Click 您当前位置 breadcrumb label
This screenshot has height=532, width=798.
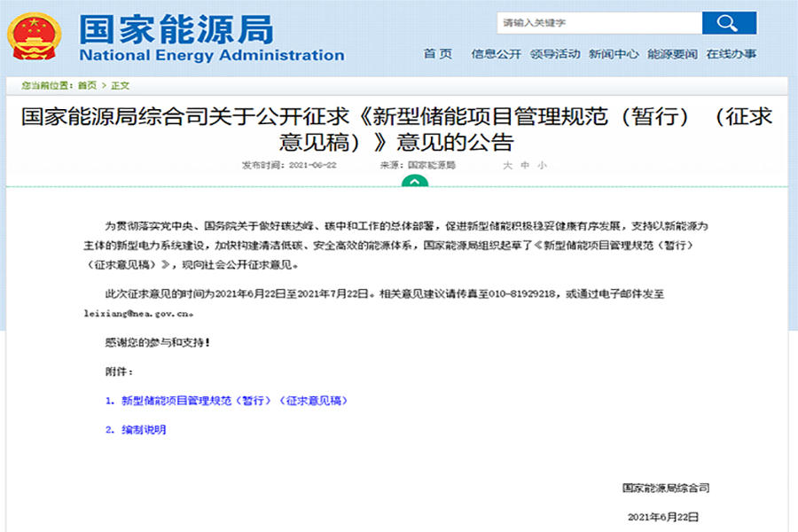pos(47,85)
